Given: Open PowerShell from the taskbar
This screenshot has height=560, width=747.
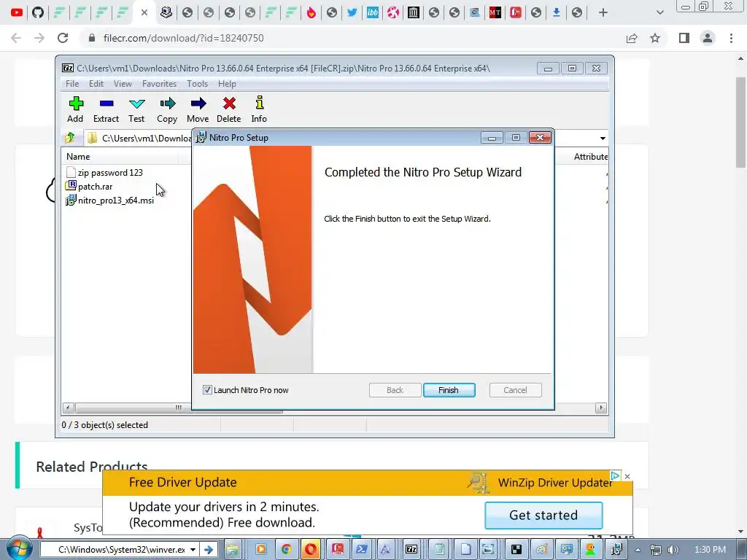Looking at the screenshot, I should [362, 550].
